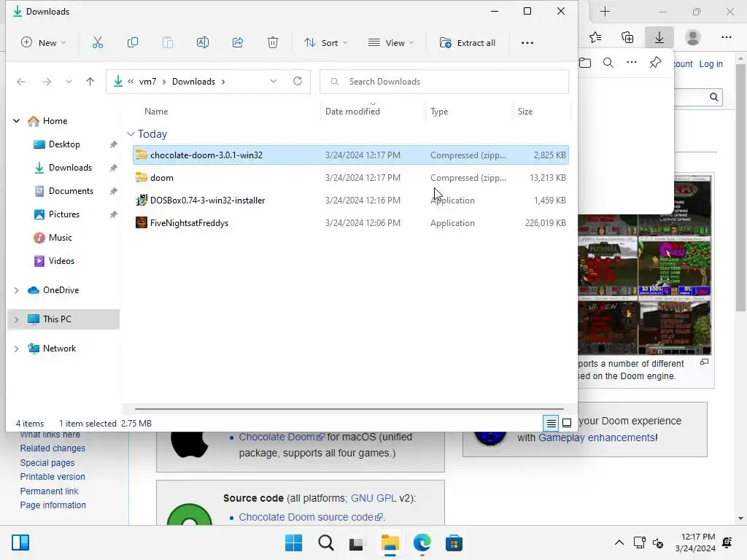Search downloads in Edge popup

click(608, 63)
